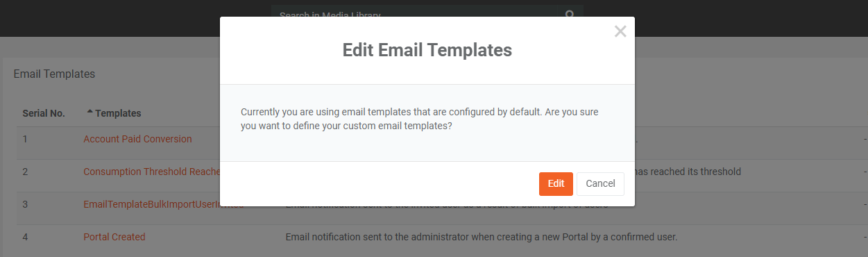Click the sort arrow beside Templates
This screenshot has height=257, width=868.
pos(90,112)
